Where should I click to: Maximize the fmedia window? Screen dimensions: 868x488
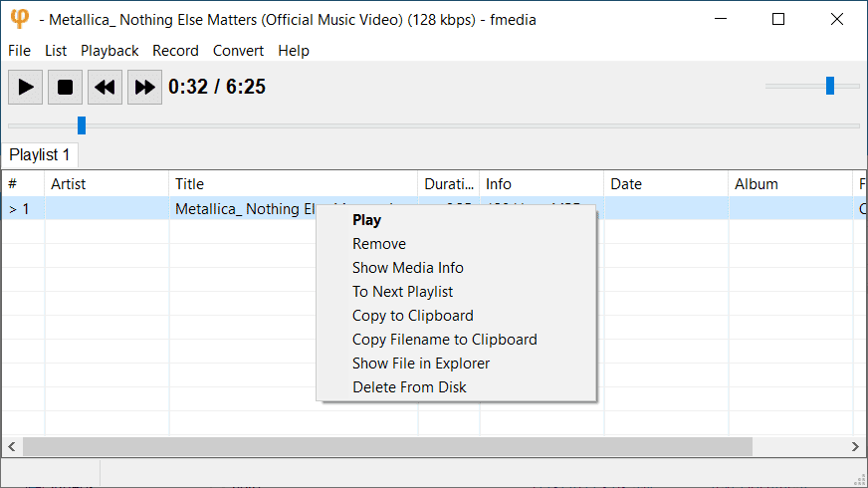click(778, 19)
